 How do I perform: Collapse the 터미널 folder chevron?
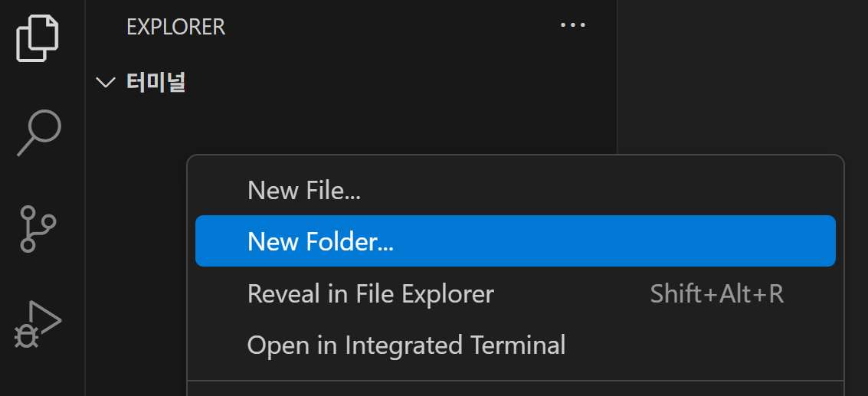[x=105, y=82]
